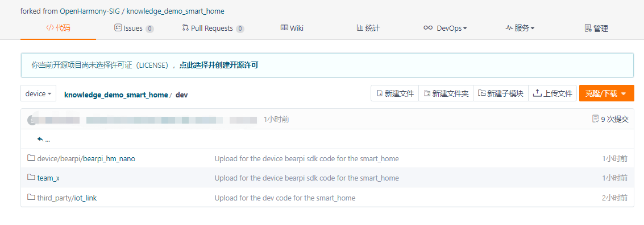644x225 pixels.
Task: Expand the device branch selector
Action: tap(38, 93)
